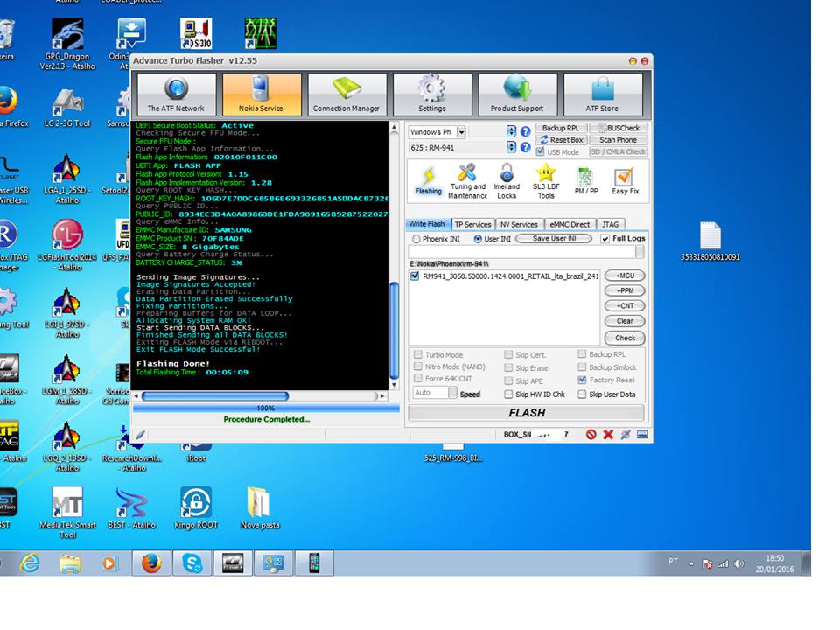840x630 pixels.
Task: Open The ATF Network section
Action: pos(176,94)
